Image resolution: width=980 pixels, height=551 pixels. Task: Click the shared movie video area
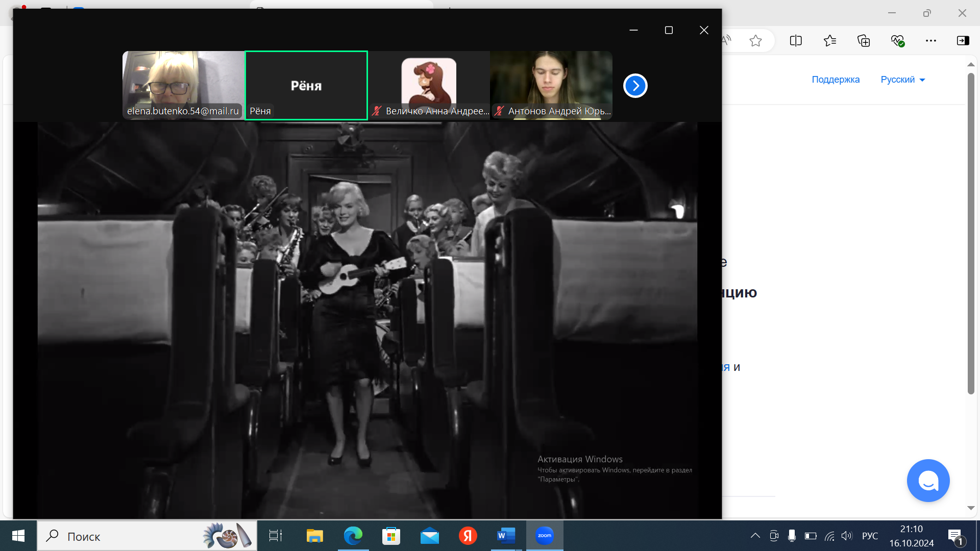367,320
